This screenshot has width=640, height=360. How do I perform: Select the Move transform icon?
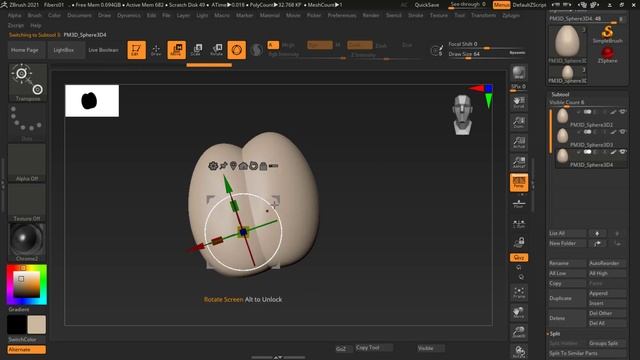point(176,50)
